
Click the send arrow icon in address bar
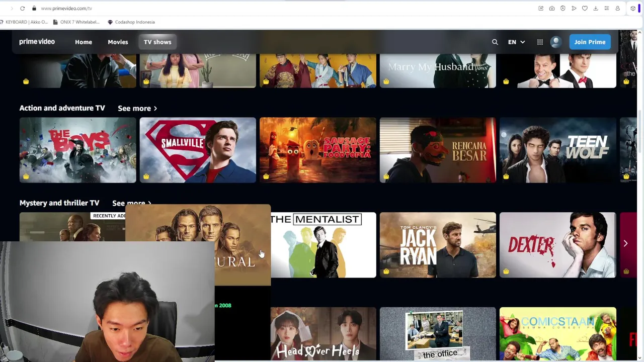(x=574, y=8)
